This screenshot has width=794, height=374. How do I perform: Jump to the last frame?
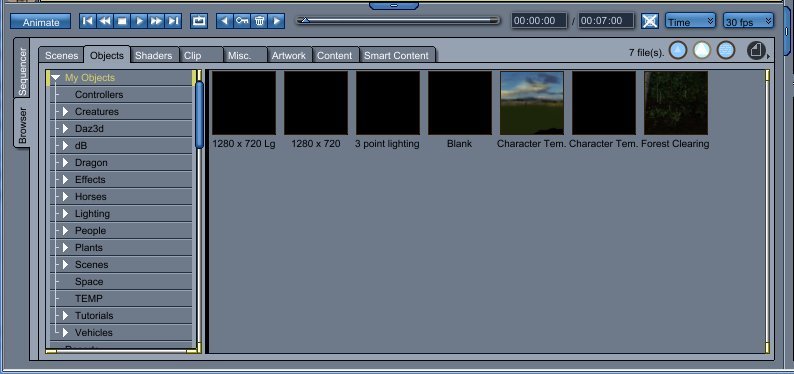(173, 21)
